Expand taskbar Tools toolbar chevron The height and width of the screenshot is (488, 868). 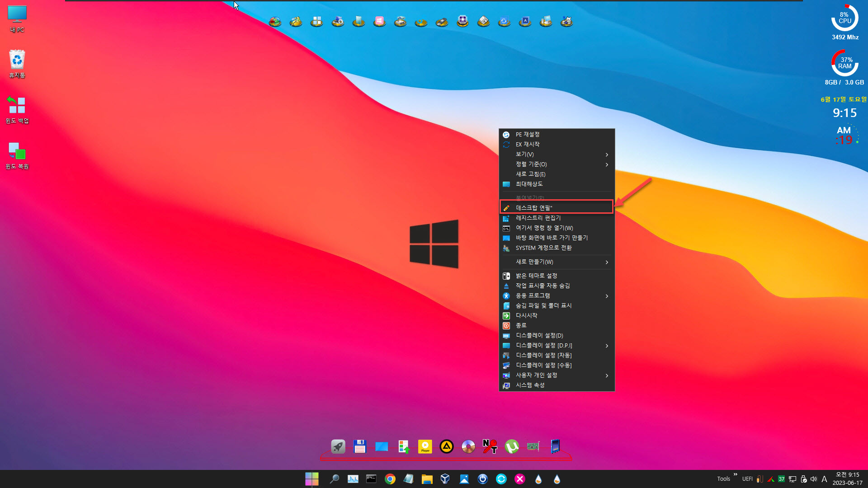(736, 474)
